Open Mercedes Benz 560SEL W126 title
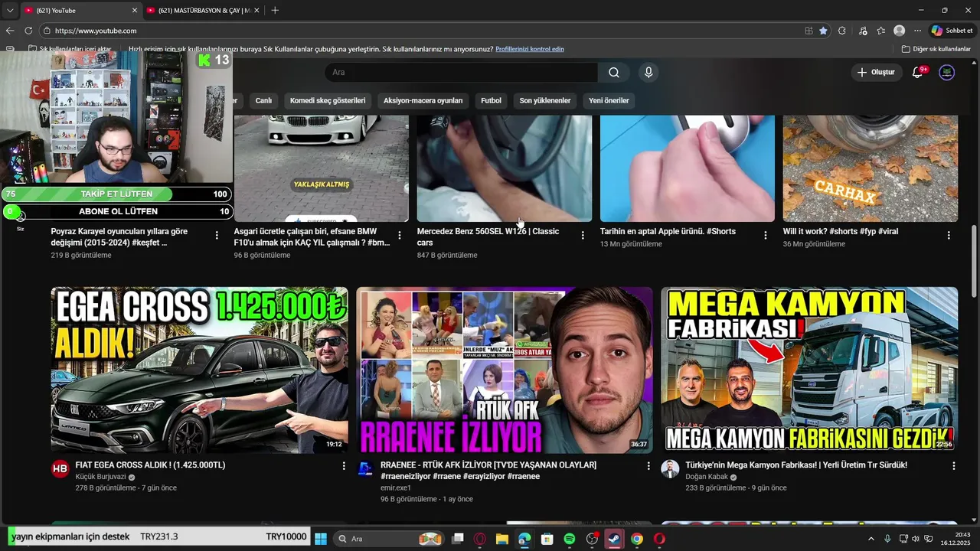 click(488, 236)
